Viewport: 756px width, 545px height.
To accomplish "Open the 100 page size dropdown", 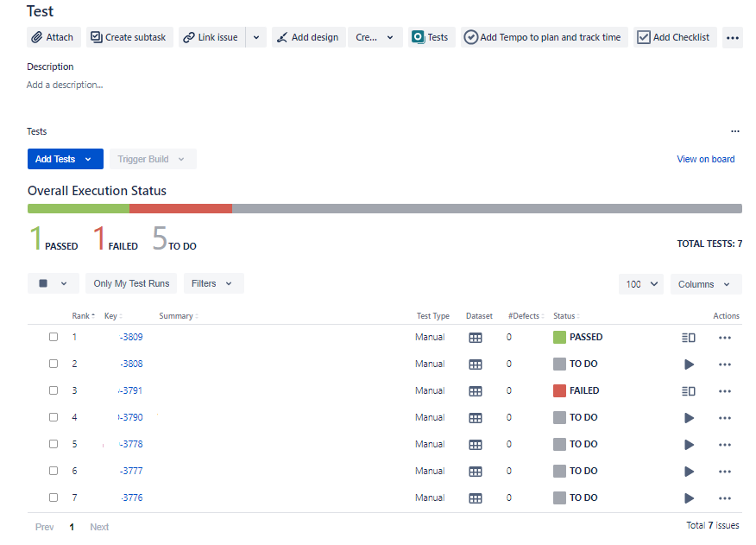I will (640, 284).
